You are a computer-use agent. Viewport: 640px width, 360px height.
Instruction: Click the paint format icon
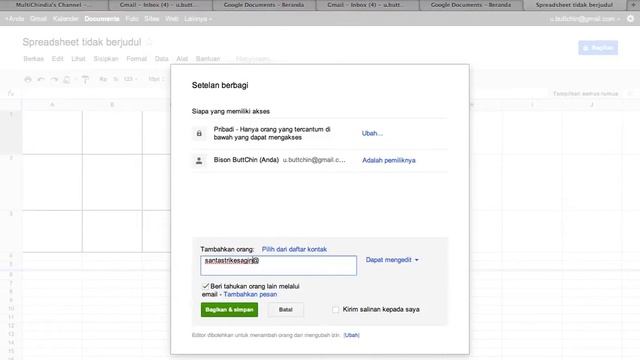pos(85,79)
